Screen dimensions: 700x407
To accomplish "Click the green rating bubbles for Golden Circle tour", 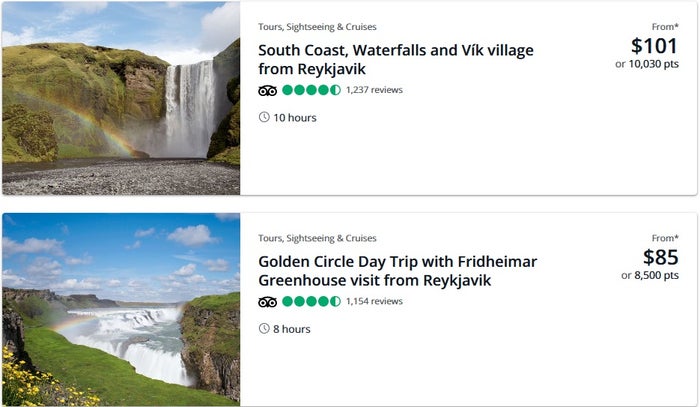I will click(312, 302).
